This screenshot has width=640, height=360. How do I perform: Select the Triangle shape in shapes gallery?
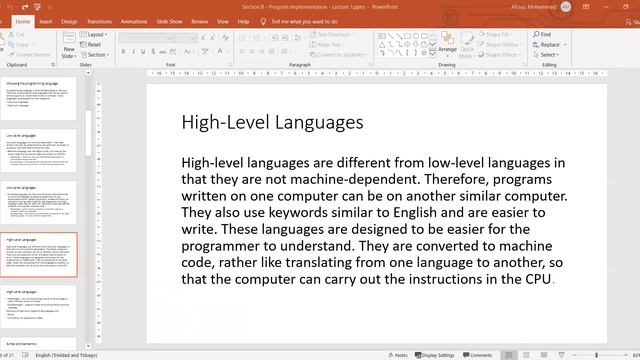point(382,44)
